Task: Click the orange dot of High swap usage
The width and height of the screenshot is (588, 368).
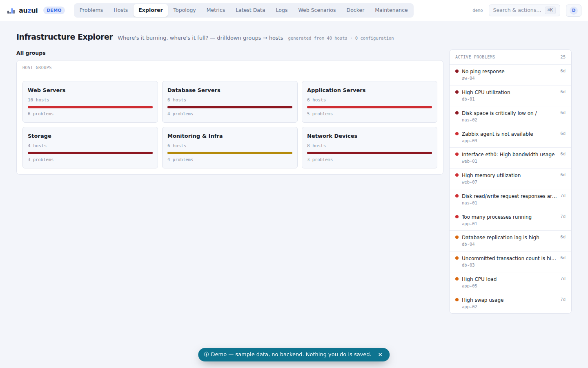Action: pos(457,300)
